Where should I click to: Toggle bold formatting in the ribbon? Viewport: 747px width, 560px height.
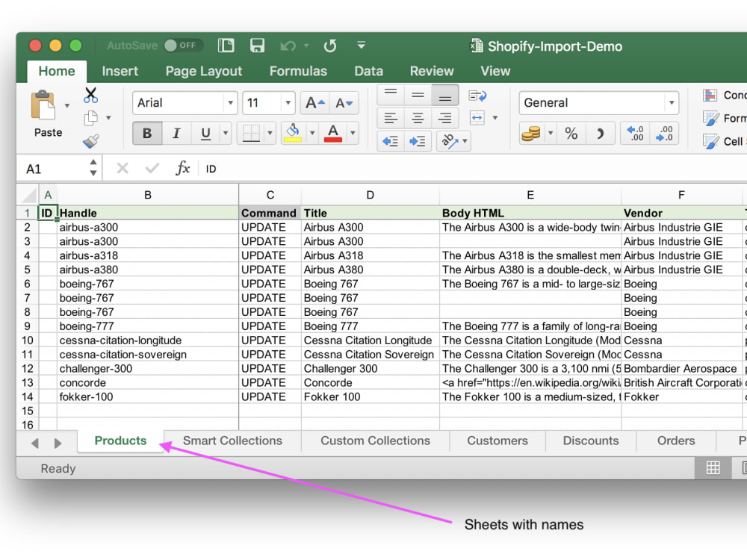pyautogui.click(x=147, y=133)
